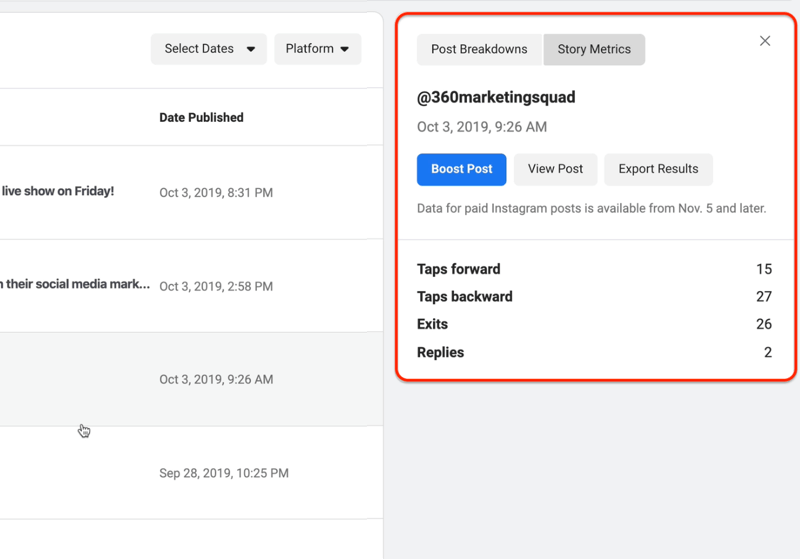Viewport: 800px width, 559px height.
Task: Click the Export Results button
Action: pos(658,169)
